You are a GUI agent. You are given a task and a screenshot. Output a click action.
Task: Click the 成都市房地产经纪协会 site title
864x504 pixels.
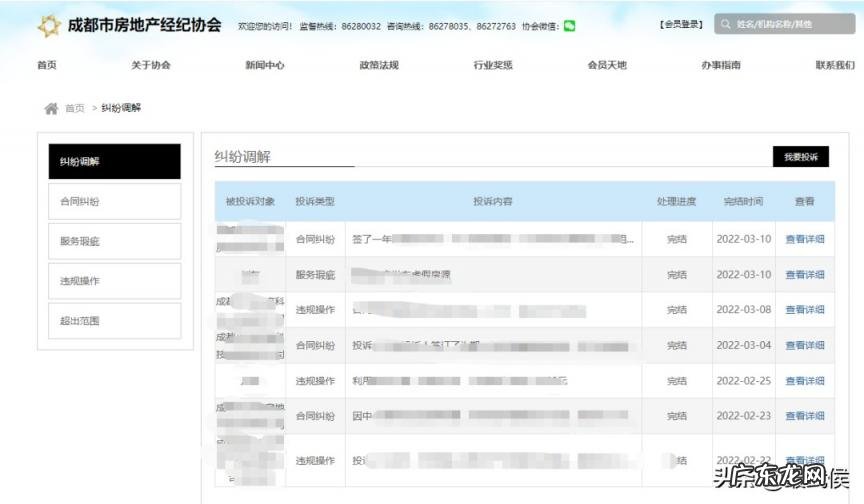[144, 25]
